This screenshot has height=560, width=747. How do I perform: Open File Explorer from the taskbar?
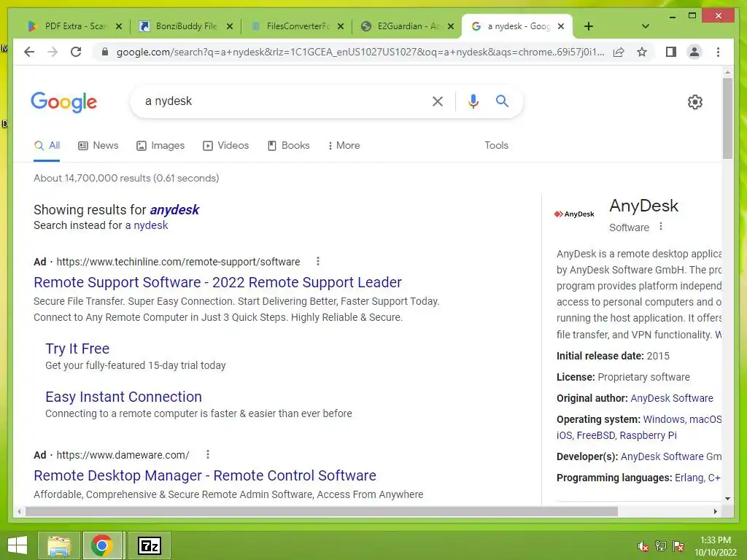[x=59, y=545]
